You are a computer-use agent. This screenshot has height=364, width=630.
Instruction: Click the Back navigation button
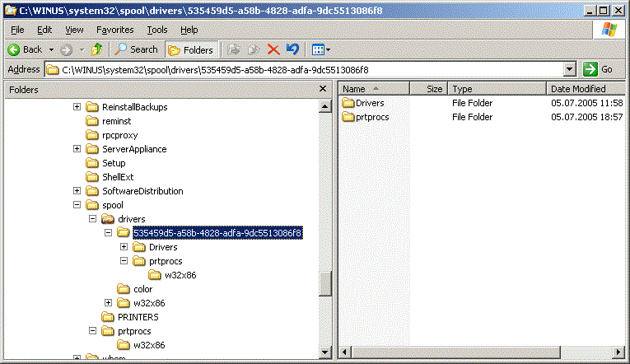click(x=26, y=49)
